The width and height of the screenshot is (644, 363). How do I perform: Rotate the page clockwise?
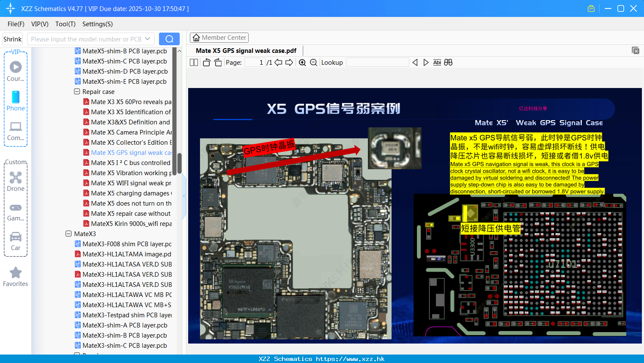[x=218, y=63]
